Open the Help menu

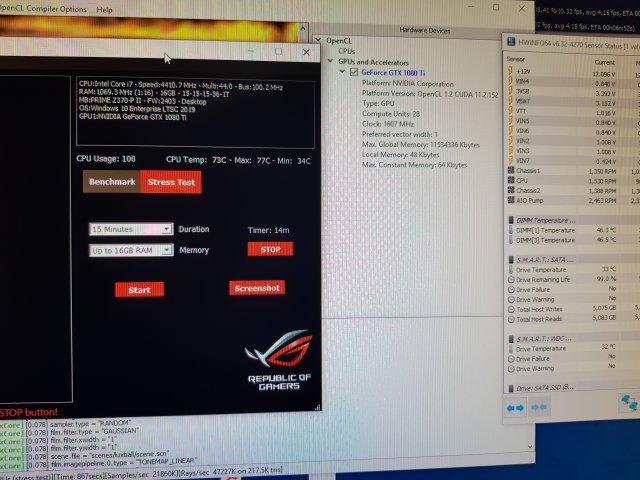pyautogui.click(x=104, y=9)
